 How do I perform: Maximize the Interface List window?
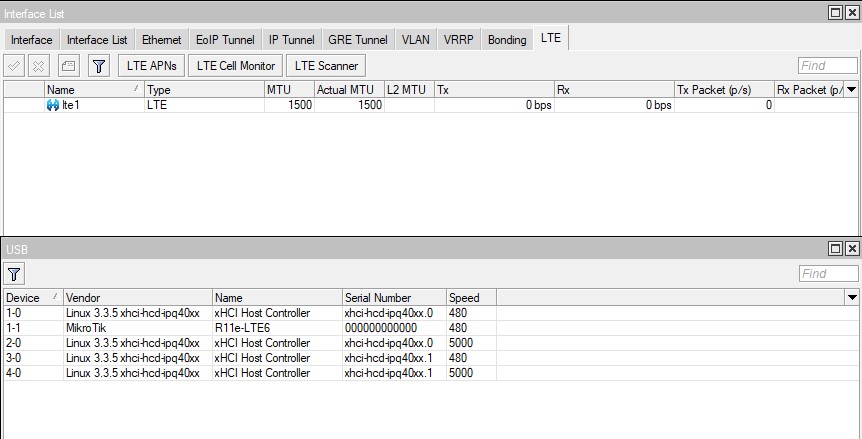(x=836, y=13)
